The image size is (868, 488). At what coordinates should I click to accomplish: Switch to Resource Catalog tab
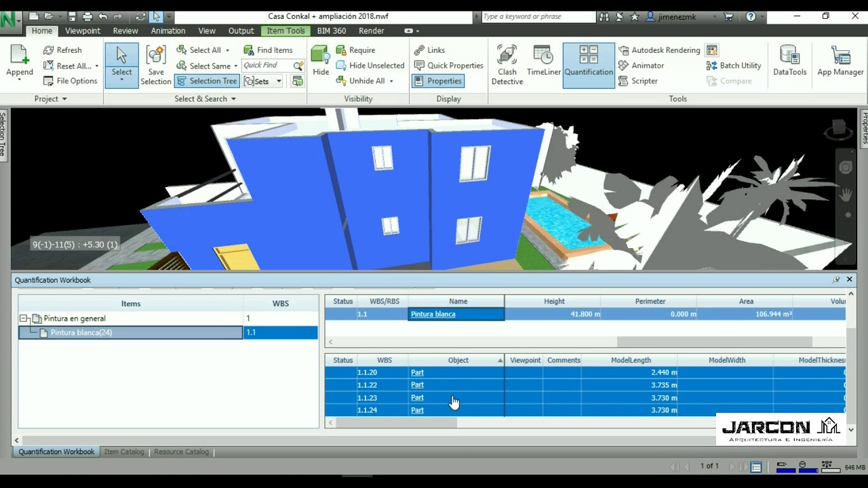coord(181,451)
